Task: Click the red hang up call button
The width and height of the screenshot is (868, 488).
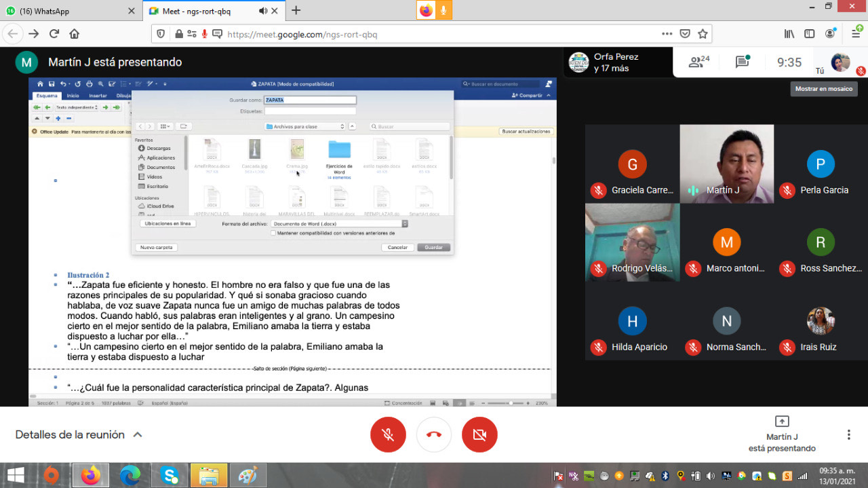Action: [x=434, y=434]
